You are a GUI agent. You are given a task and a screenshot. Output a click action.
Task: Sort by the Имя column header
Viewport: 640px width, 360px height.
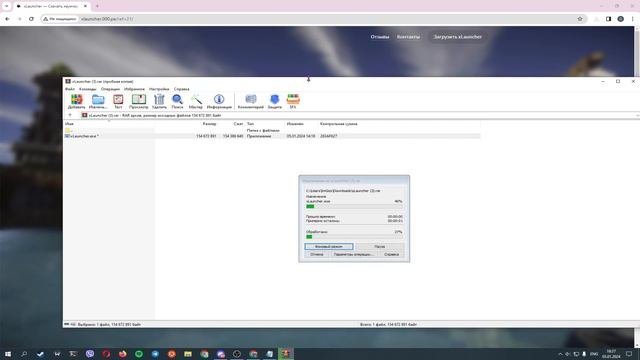coord(69,124)
